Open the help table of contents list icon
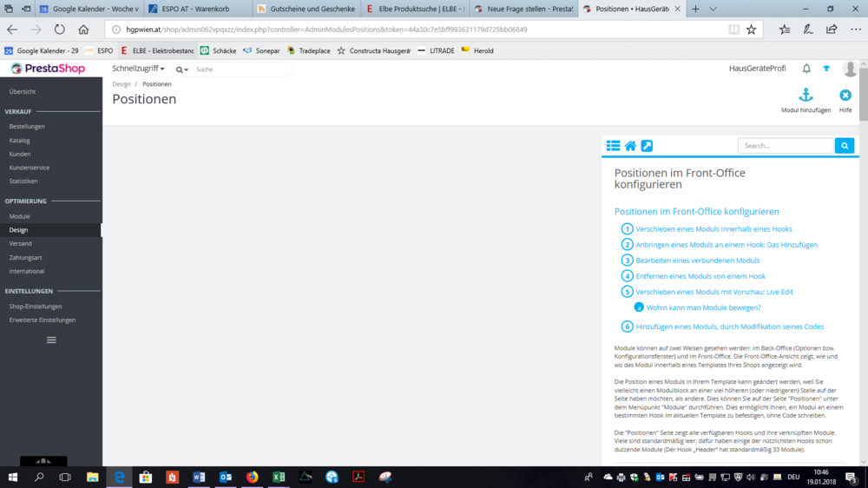Image resolution: width=868 pixels, height=488 pixels. tap(614, 146)
